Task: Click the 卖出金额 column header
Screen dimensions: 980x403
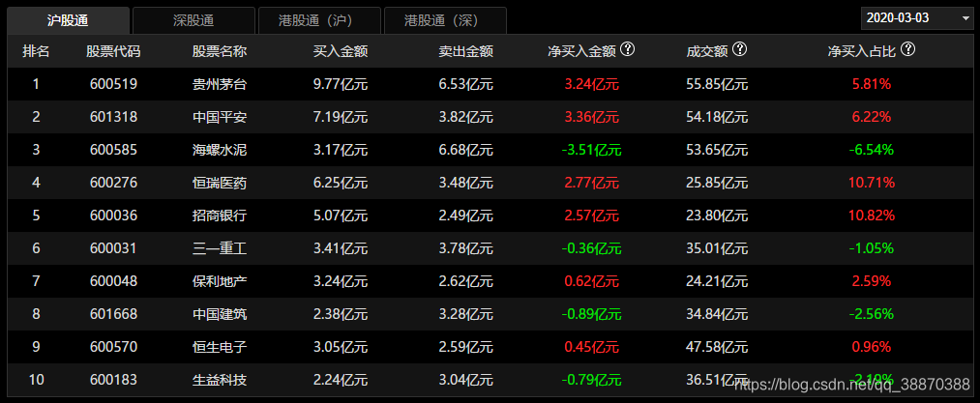Action: pos(465,51)
